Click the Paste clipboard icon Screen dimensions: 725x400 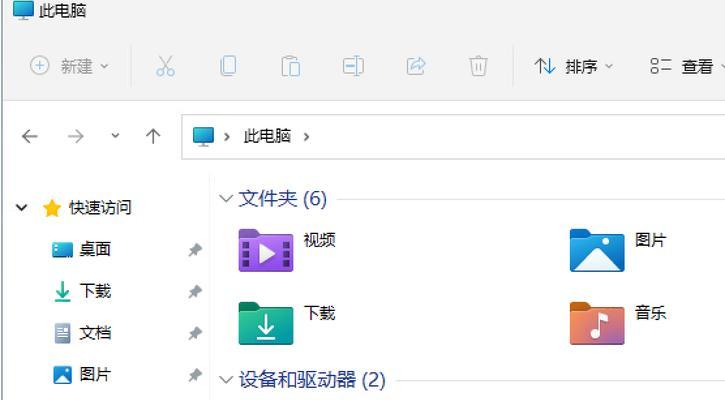(290, 66)
